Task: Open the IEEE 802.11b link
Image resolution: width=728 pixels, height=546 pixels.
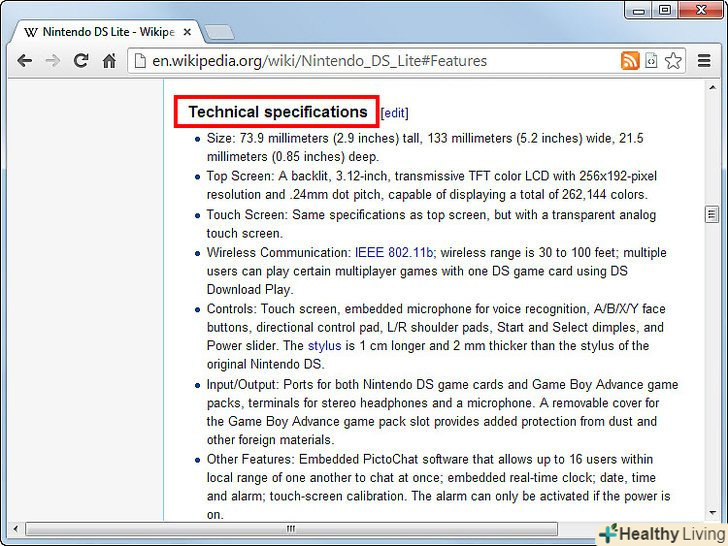Action: coord(395,253)
